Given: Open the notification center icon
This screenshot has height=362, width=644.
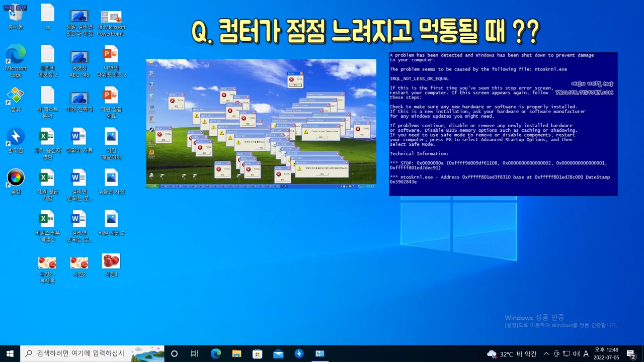Looking at the screenshot, I should pos(631,354).
